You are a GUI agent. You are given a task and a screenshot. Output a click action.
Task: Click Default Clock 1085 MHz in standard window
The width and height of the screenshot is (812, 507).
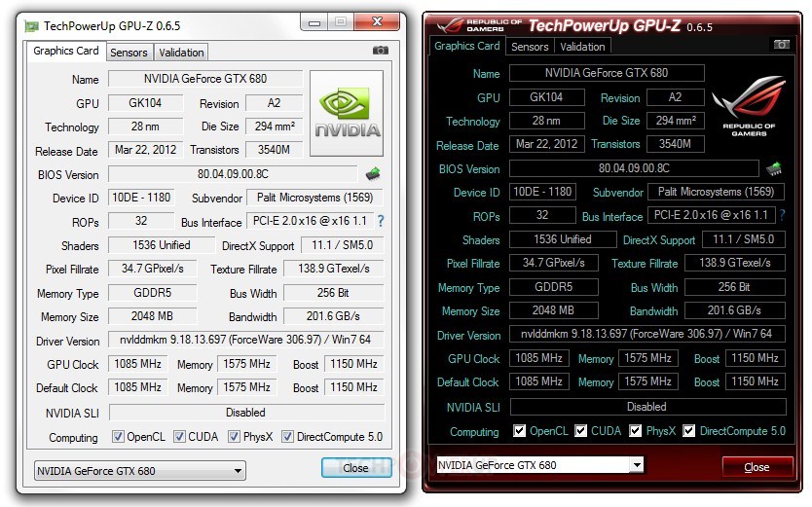tap(137, 387)
